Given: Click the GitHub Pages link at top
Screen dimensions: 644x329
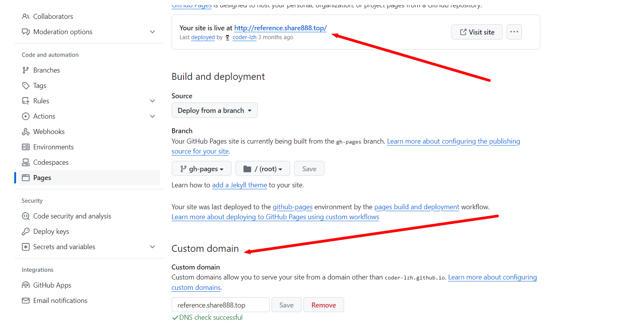Looking at the screenshot, I should tap(192, 5).
